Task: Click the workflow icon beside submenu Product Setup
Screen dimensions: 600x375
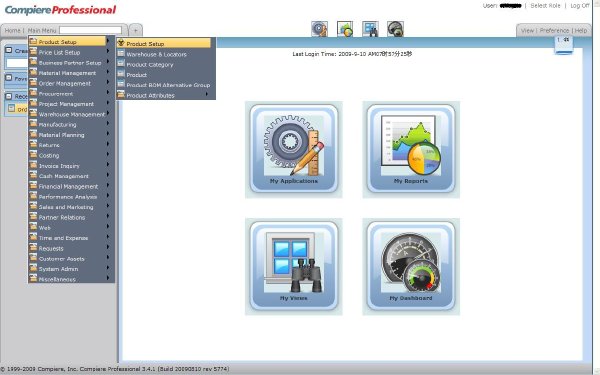Action: click(x=121, y=43)
